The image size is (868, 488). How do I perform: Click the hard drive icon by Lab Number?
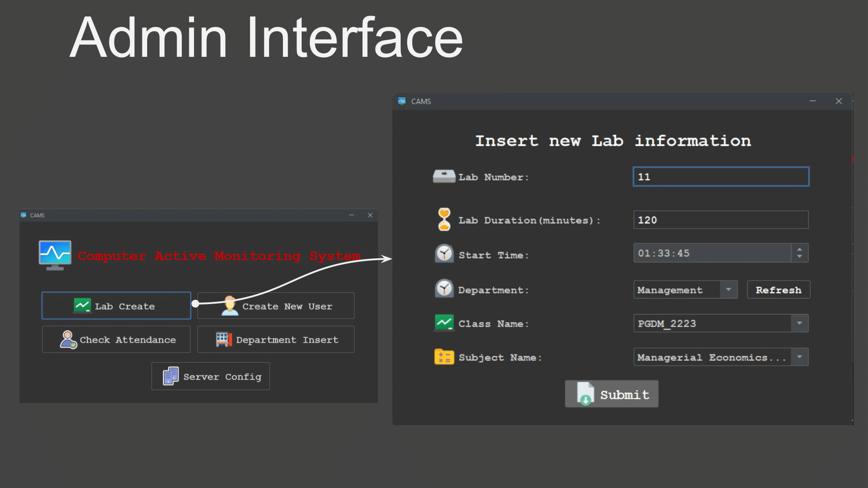pyautogui.click(x=444, y=177)
